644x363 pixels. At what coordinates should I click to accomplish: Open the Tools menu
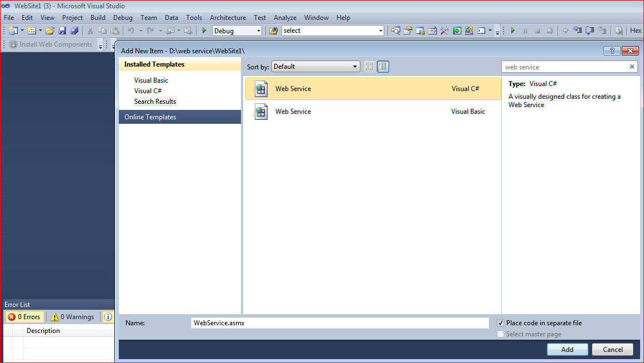point(194,18)
